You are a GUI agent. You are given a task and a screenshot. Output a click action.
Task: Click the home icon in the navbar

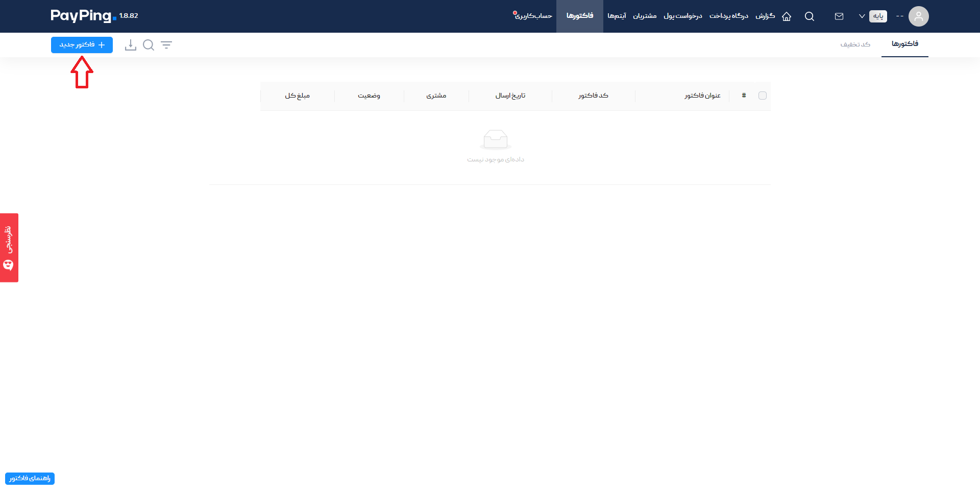coord(787,16)
